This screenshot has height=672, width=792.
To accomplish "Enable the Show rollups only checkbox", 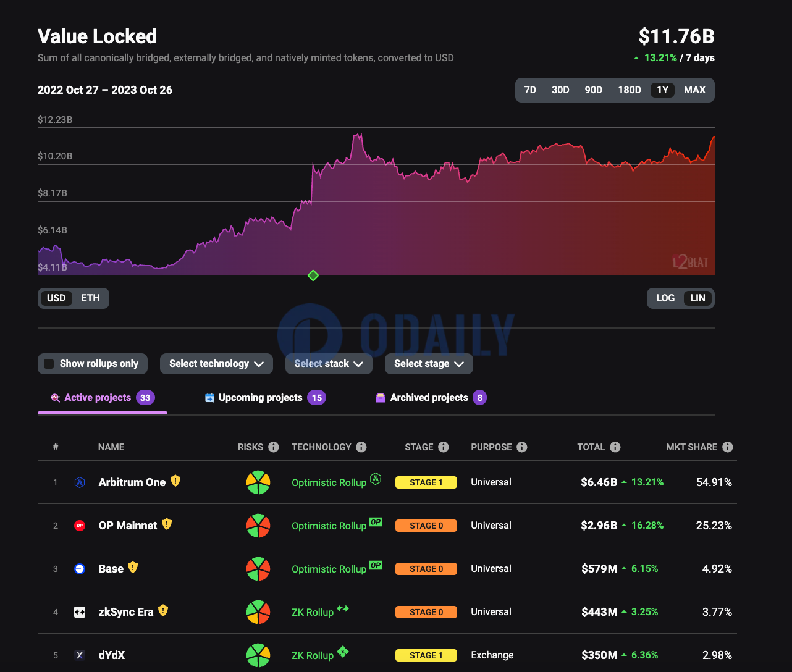I will click(x=49, y=364).
